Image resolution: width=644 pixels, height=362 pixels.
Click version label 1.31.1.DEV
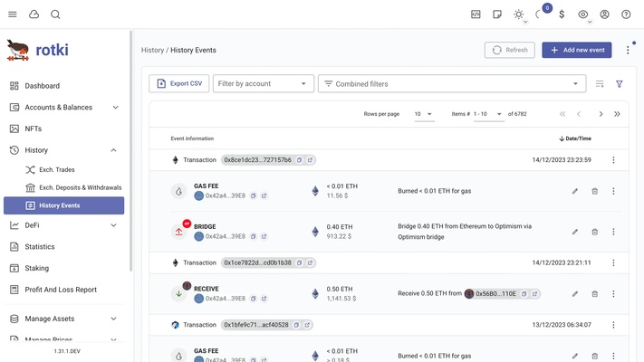click(x=67, y=351)
